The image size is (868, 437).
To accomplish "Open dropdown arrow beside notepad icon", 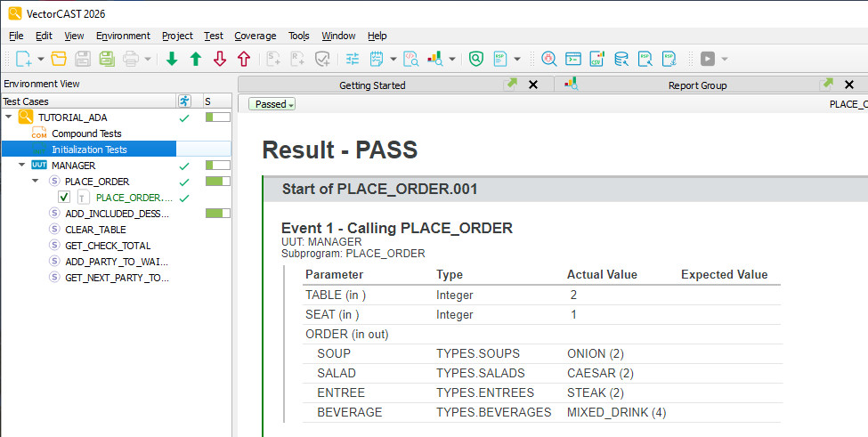I will 393,60.
